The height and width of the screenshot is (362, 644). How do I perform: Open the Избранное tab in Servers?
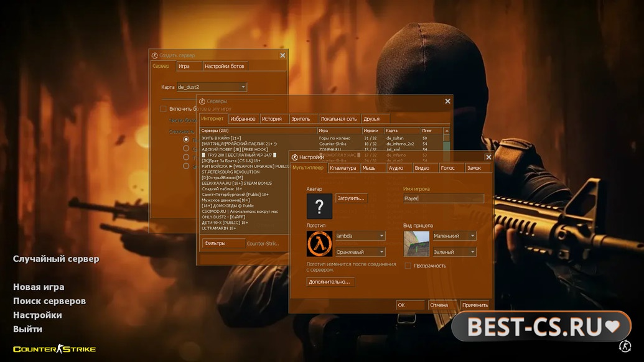click(243, 119)
